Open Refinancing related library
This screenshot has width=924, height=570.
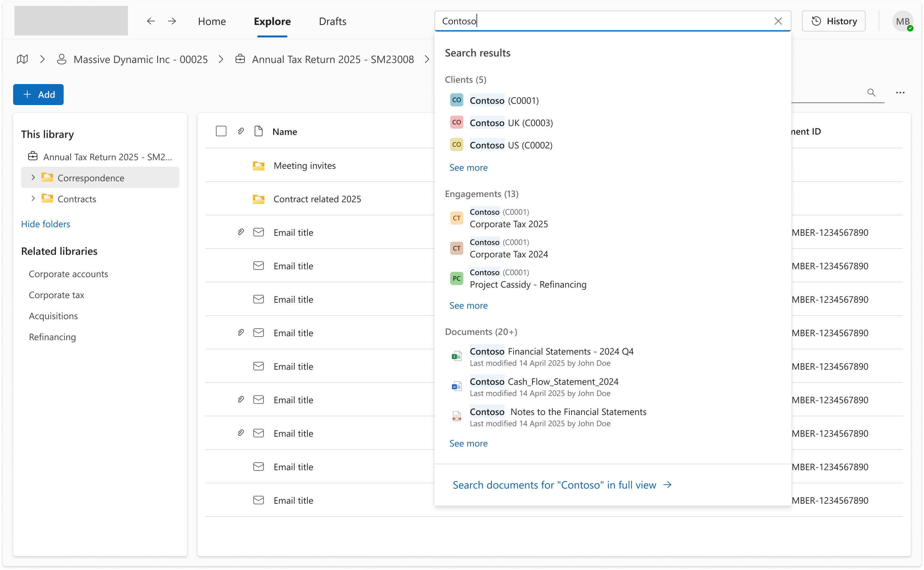coord(52,337)
